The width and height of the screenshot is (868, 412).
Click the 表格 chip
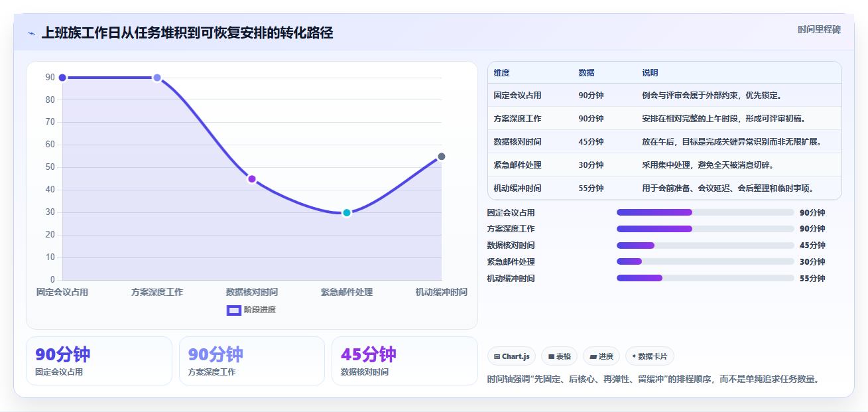coord(559,356)
